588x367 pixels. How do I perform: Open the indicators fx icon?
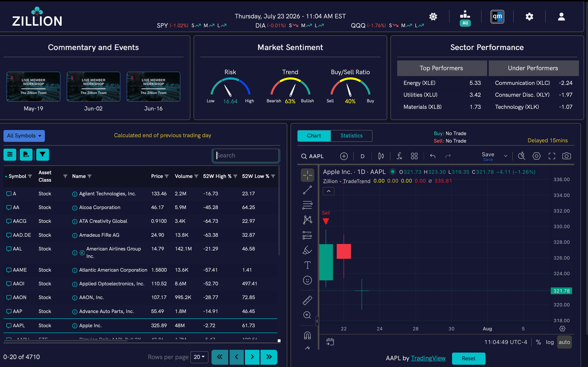pyautogui.click(x=399, y=156)
